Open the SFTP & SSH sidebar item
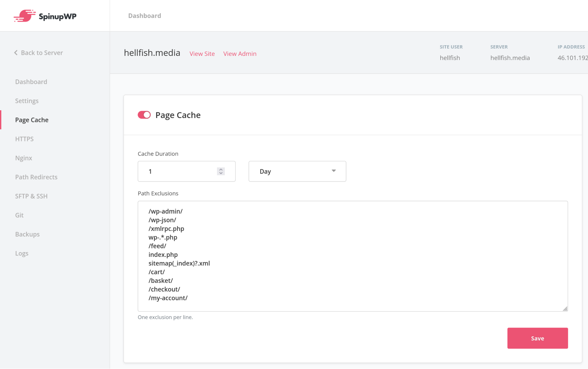The height and width of the screenshot is (369, 588). pos(31,196)
